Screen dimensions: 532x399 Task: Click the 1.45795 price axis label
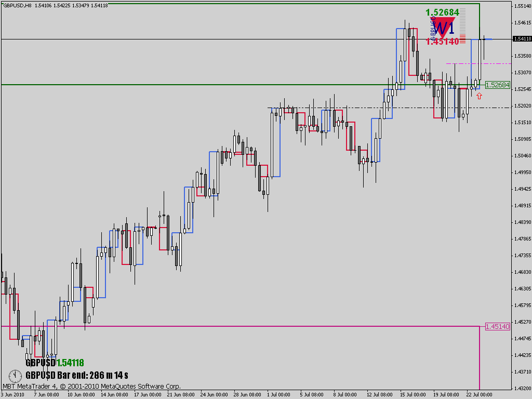(522, 305)
